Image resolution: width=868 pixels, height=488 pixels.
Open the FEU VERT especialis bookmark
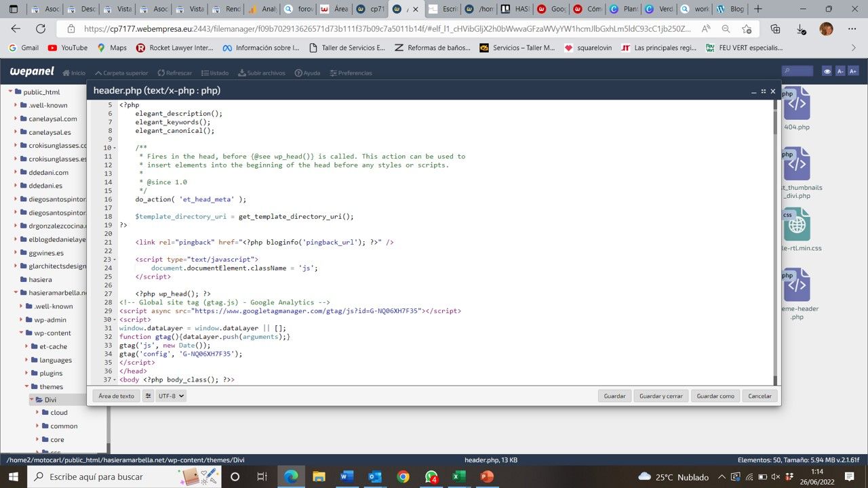[744, 48]
